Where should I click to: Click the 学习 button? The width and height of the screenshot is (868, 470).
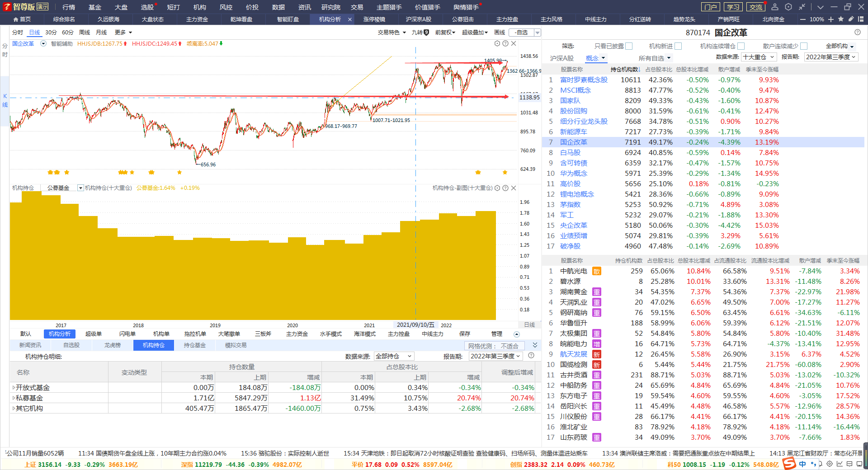tap(733, 7)
